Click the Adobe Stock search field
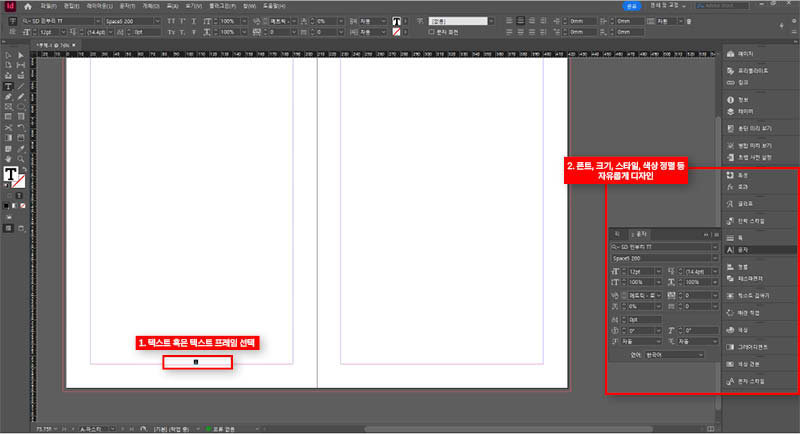800x434 pixels. 722,6
